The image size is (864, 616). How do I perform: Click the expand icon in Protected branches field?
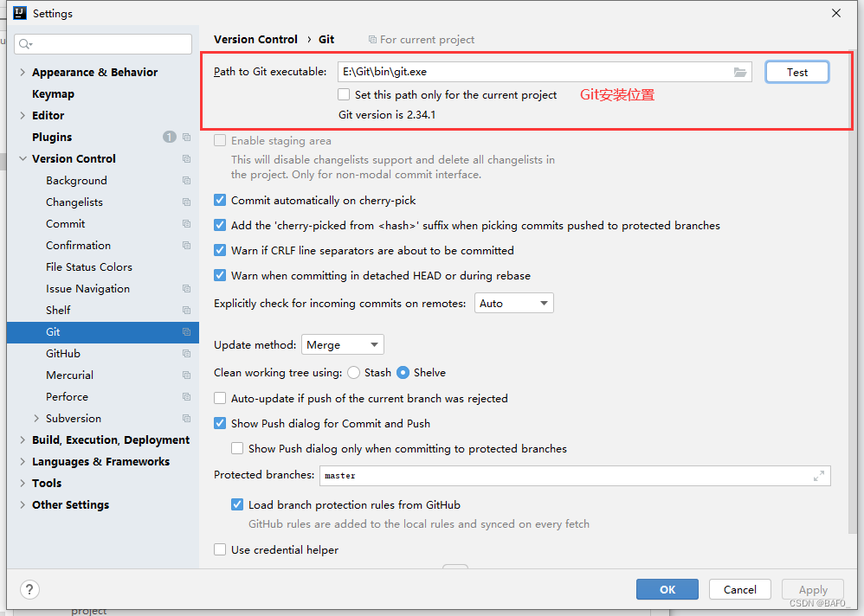click(819, 476)
